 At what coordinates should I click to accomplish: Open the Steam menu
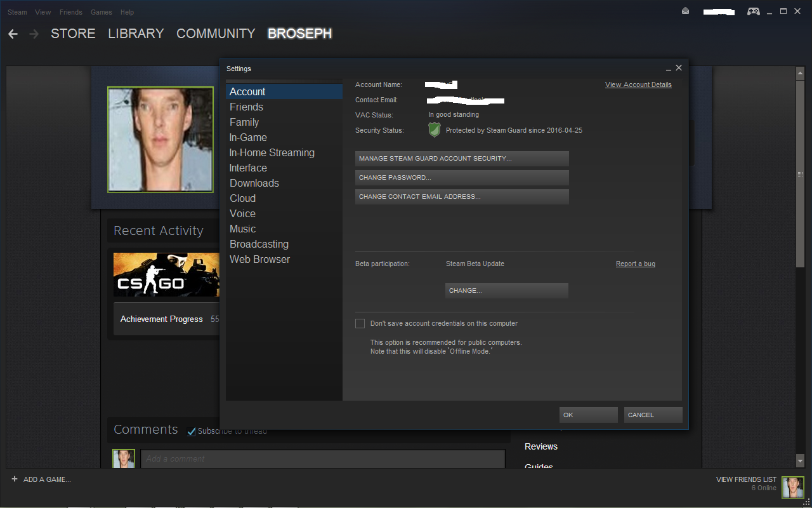(x=17, y=12)
